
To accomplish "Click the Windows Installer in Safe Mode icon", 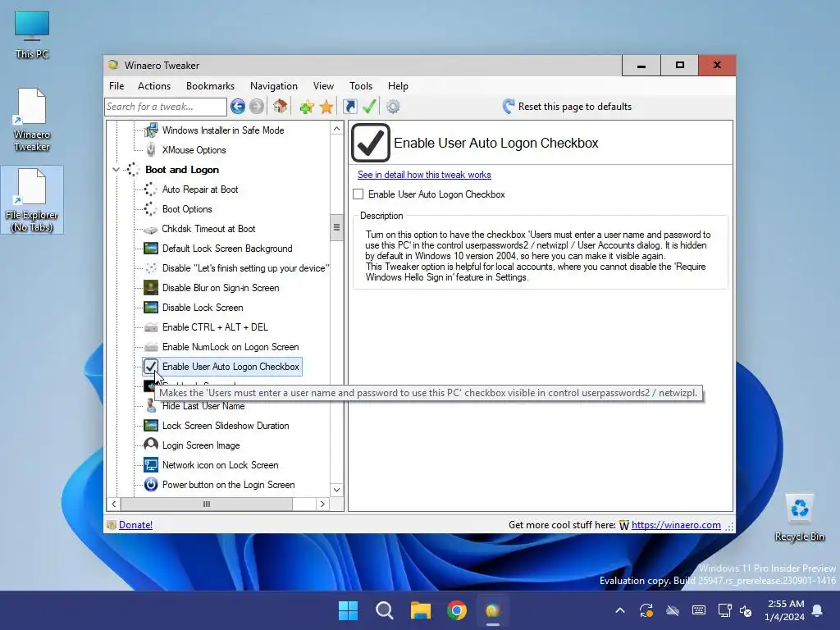I will tap(151, 130).
